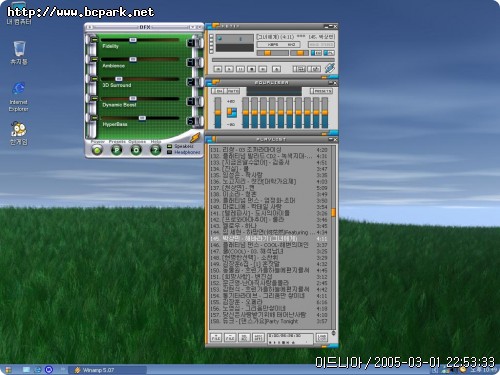Open DFX Help with the ? button
This screenshot has width=500, height=375.
(155, 150)
